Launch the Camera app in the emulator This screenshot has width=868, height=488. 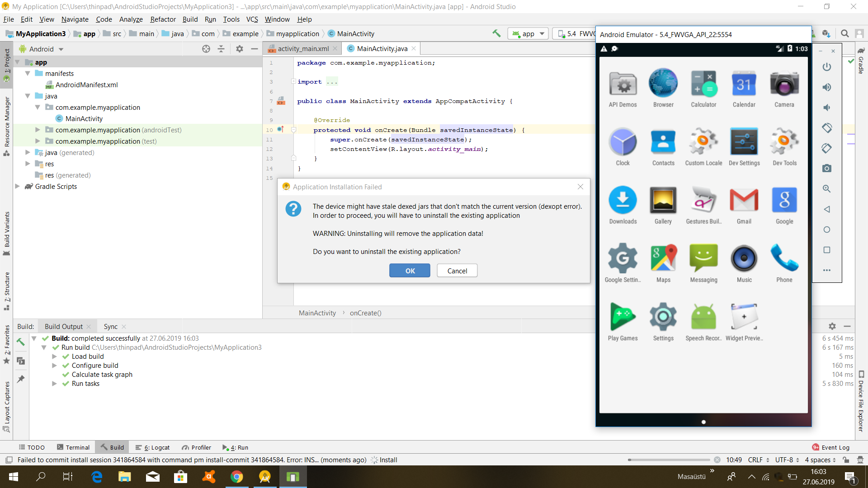point(784,89)
